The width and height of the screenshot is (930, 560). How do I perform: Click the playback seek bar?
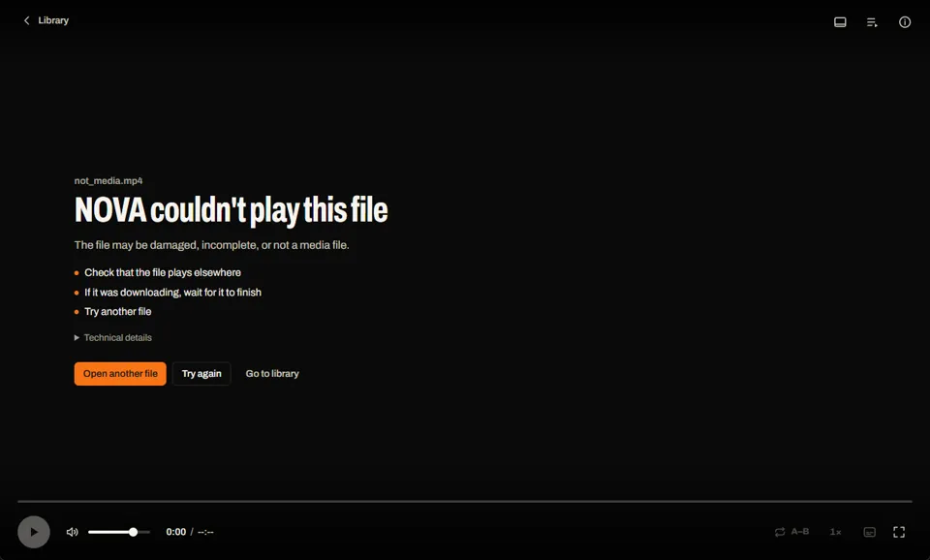[x=465, y=501]
